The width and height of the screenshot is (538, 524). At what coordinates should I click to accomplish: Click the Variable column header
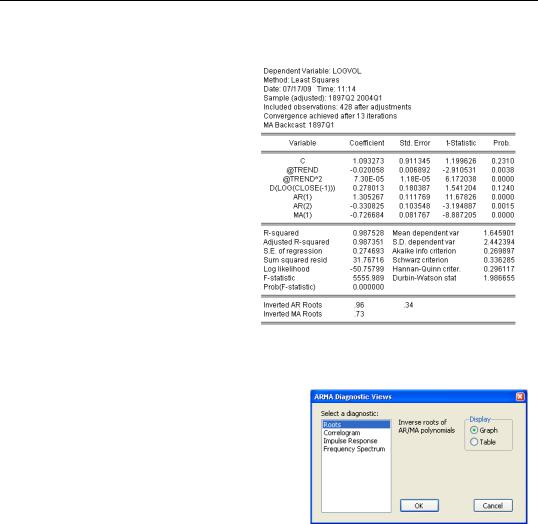302,143
